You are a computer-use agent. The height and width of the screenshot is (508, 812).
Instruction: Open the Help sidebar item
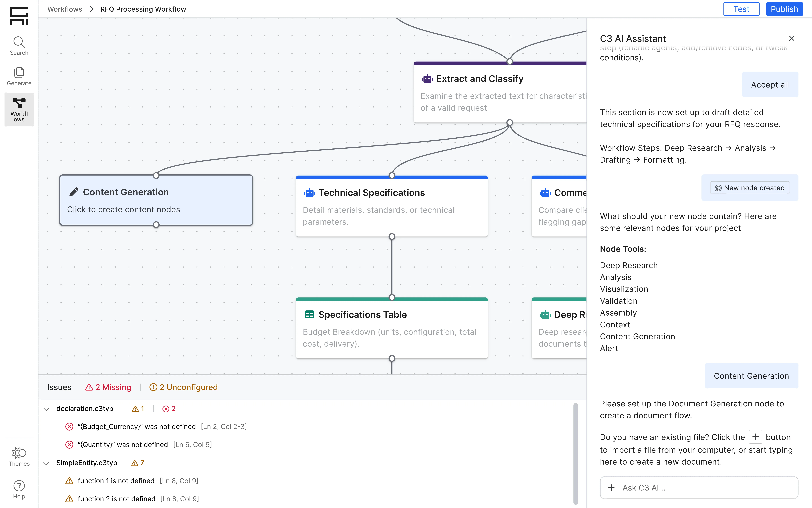pyautogui.click(x=19, y=490)
